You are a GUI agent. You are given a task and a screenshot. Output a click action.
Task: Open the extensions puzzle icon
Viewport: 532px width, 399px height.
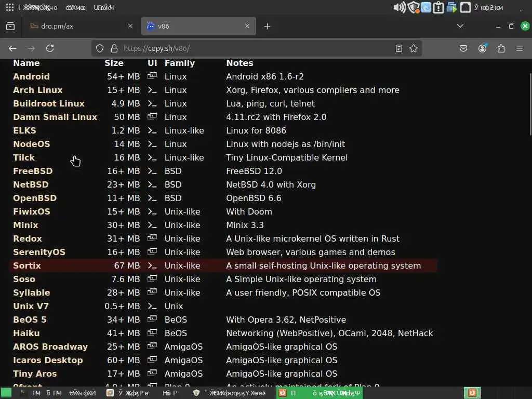501,48
